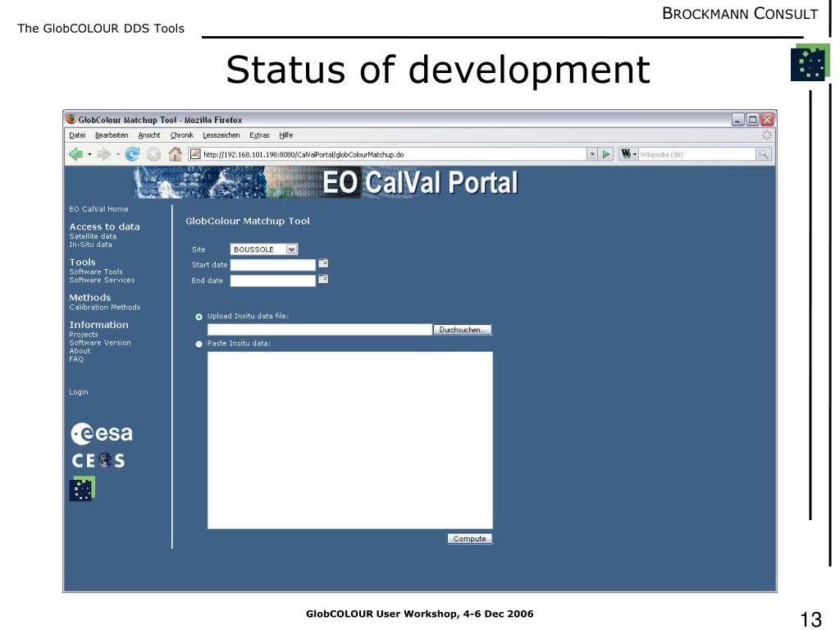Click the GlobColour Matchup Tool heading
The image size is (840, 630).
point(248,221)
